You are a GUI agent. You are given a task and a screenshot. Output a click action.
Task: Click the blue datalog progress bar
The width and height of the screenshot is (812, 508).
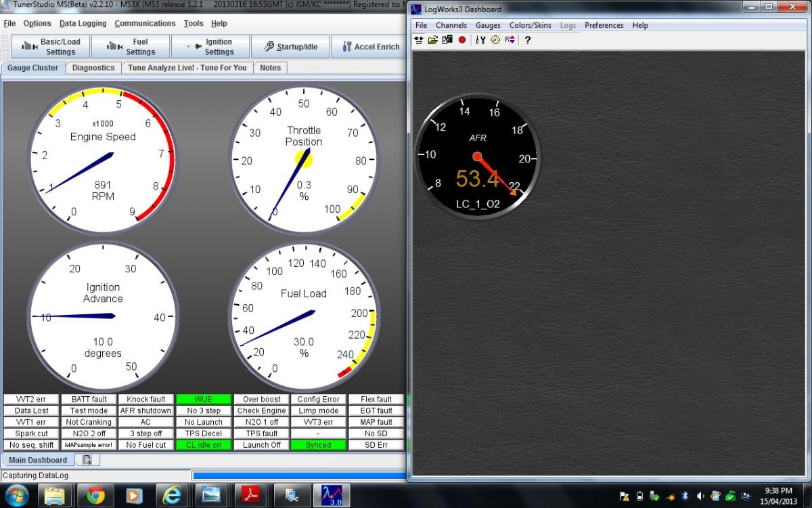[298, 475]
